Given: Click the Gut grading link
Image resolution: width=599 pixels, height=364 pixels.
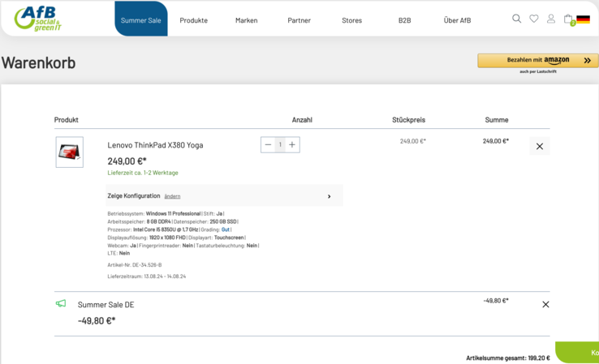Looking at the screenshot, I should [x=226, y=229].
